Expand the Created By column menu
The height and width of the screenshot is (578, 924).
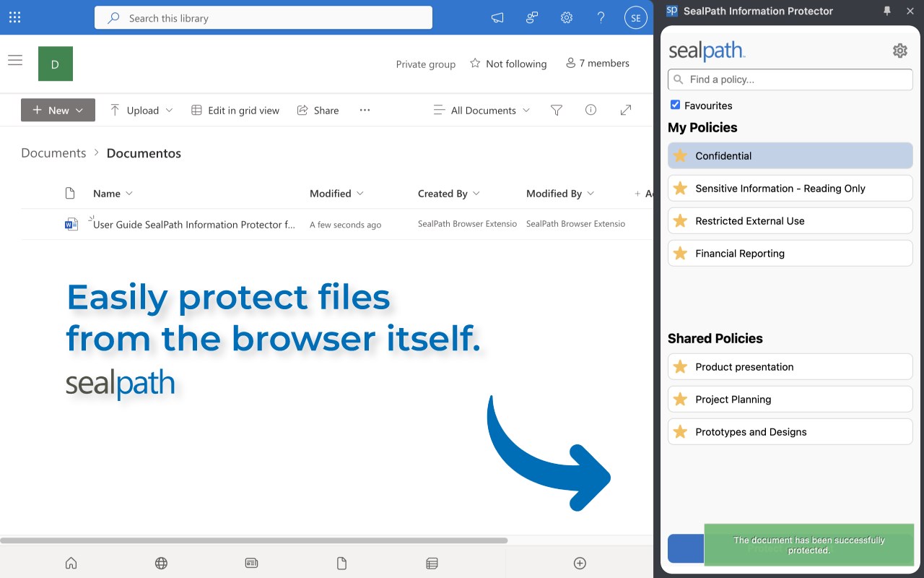pyautogui.click(x=449, y=193)
